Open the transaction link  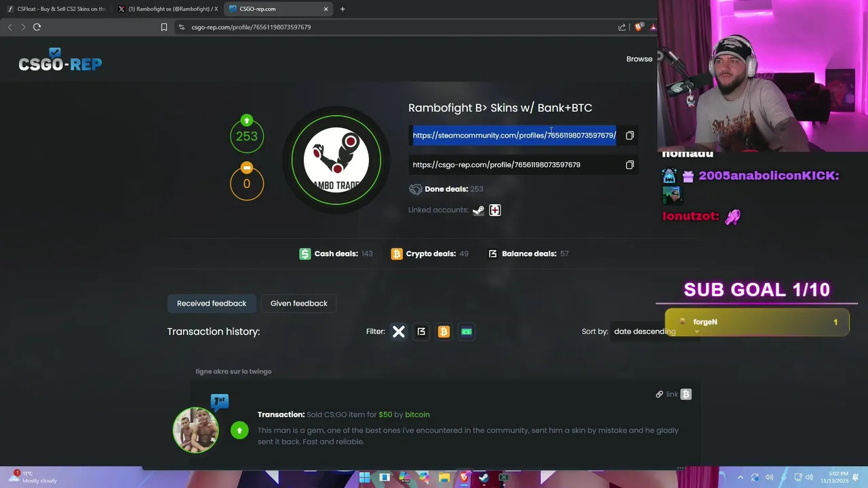click(667, 394)
